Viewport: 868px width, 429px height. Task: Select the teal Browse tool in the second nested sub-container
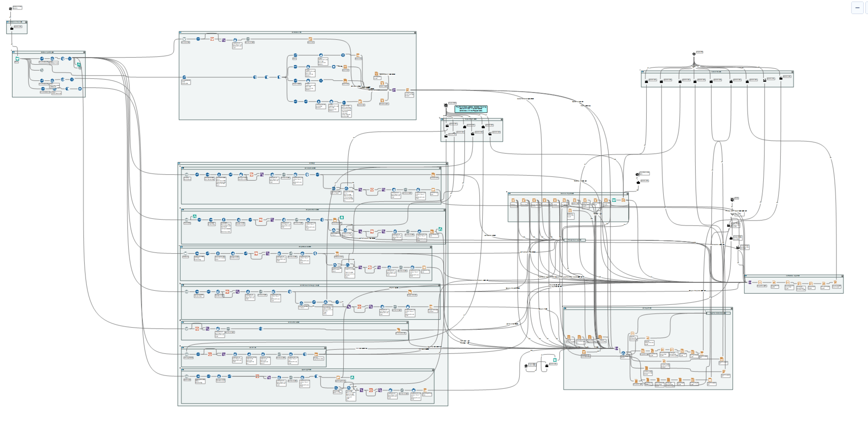(x=341, y=217)
